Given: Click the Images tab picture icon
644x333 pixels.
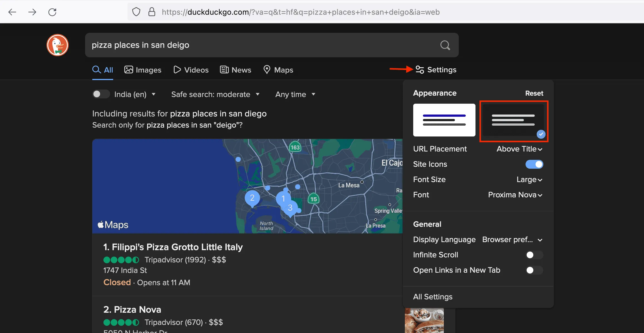Looking at the screenshot, I should (128, 69).
